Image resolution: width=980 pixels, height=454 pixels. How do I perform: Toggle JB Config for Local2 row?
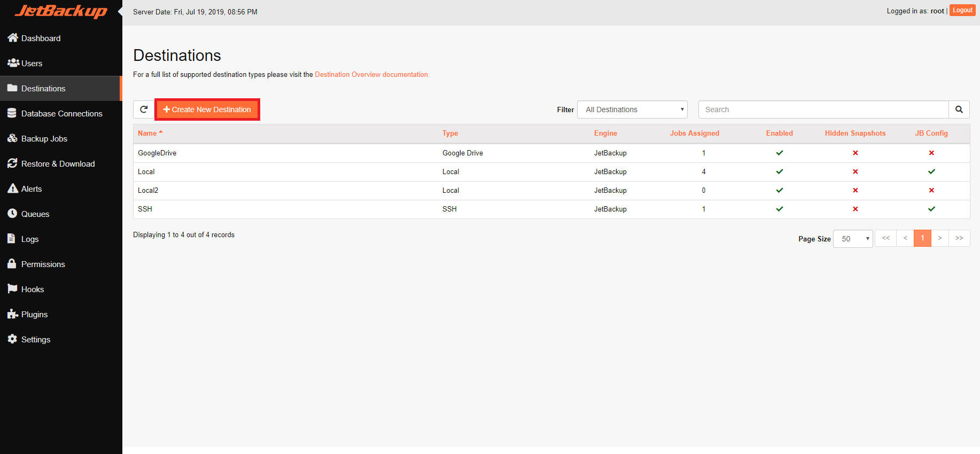931,190
